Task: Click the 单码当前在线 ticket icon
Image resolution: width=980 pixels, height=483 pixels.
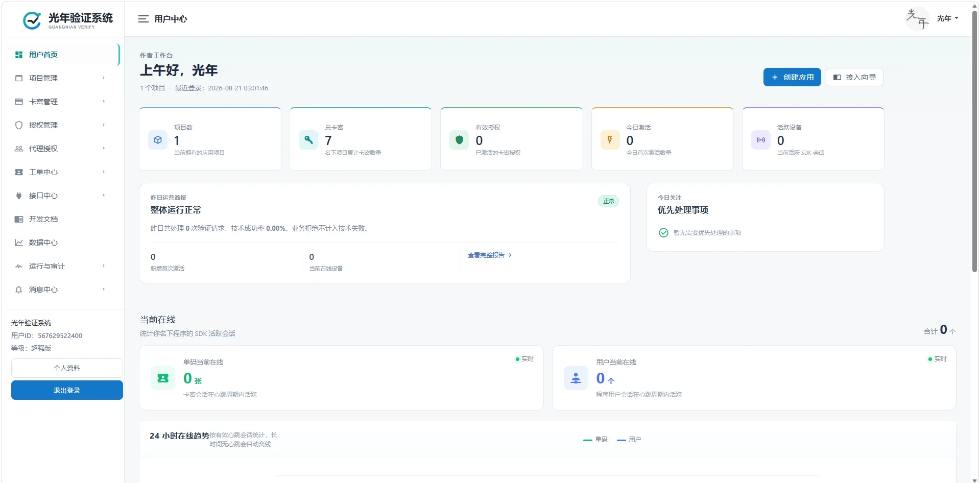Action: point(163,378)
